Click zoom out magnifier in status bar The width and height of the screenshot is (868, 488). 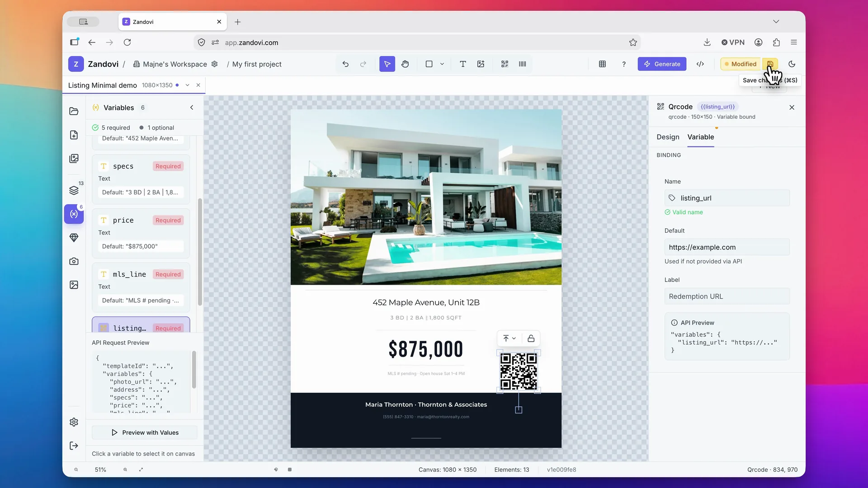pyautogui.click(x=76, y=469)
